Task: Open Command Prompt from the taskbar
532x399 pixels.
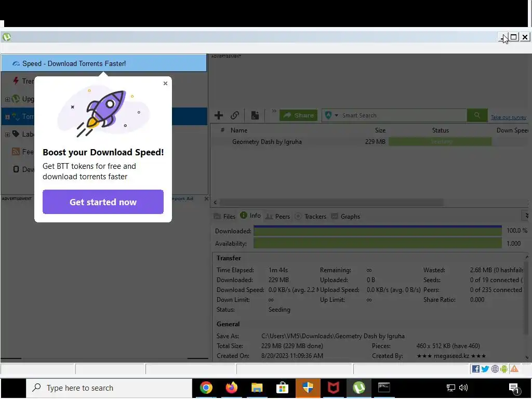Action: [384, 387]
